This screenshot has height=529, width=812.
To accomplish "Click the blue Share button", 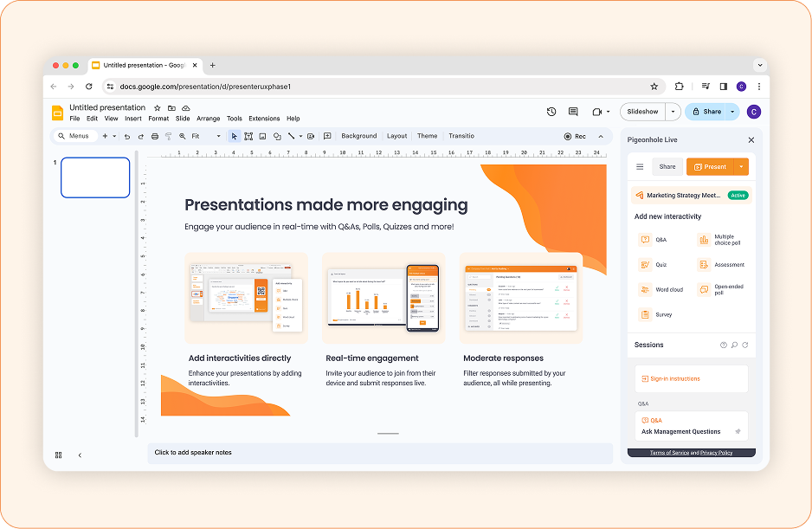I will [x=706, y=112].
